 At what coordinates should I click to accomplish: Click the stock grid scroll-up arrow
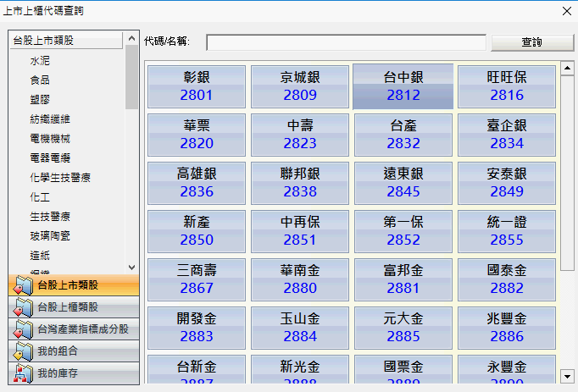[x=567, y=68]
